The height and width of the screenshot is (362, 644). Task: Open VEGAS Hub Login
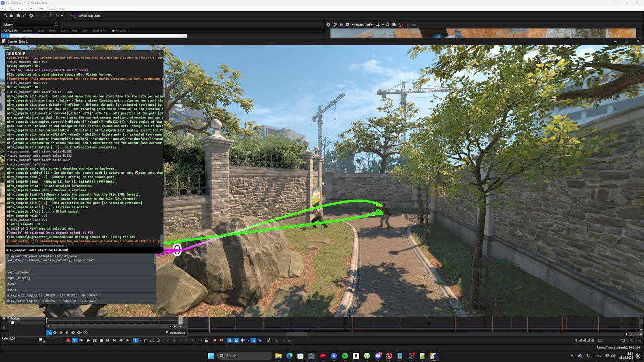coord(87,16)
